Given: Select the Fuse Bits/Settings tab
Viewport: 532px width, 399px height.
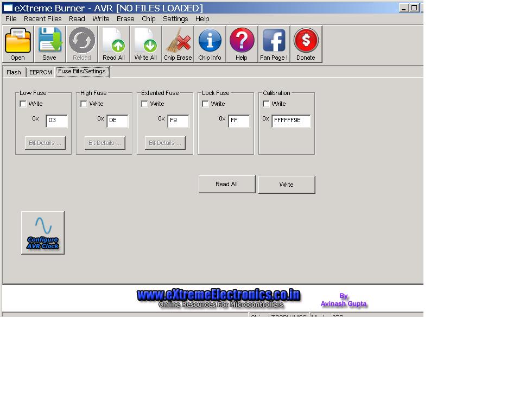Looking at the screenshot, I should pyautogui.click(x=82, y=72).
